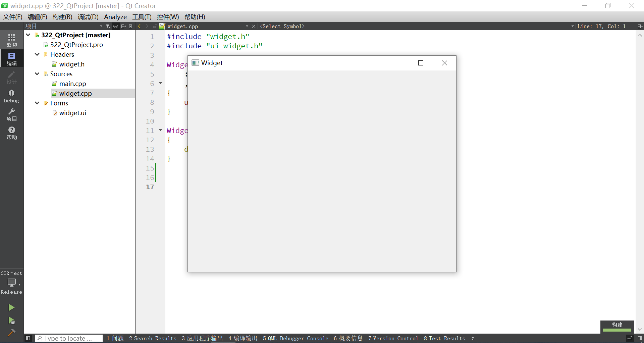
Task: Open the output panes chooser arrows
Action: tap(473, 338)
